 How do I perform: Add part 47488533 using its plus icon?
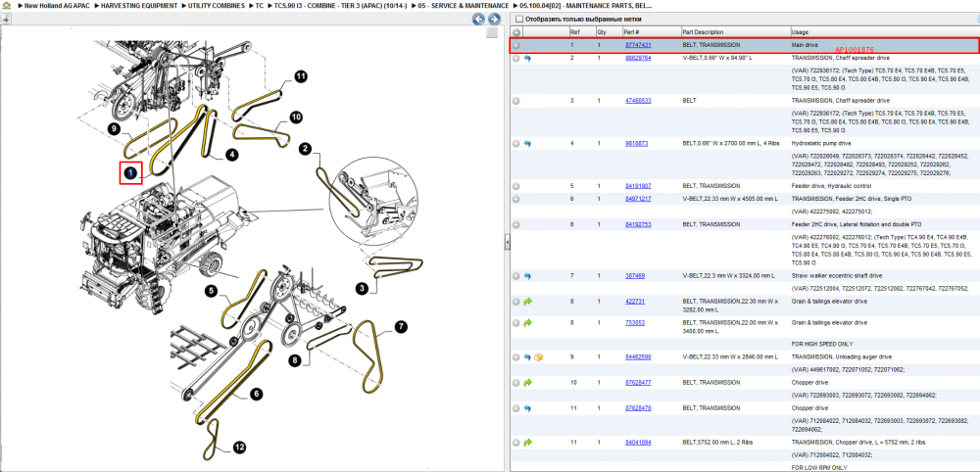516,101
